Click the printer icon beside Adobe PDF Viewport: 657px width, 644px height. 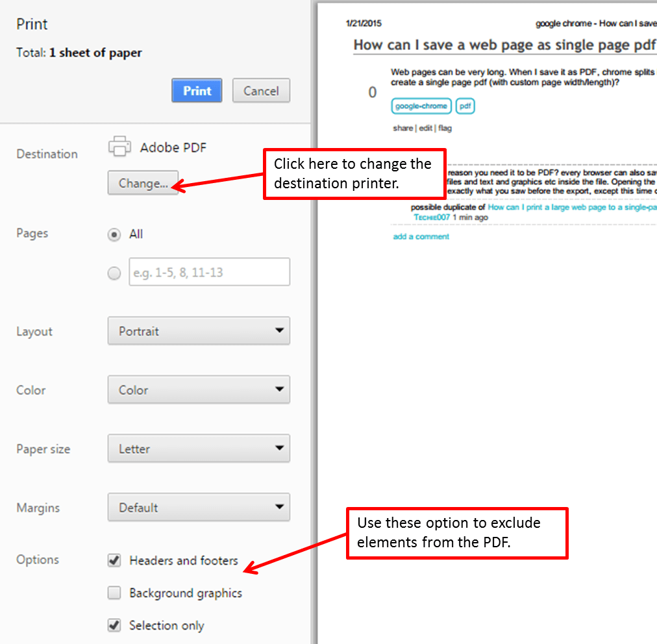pyautogui.click(x=119, y=147)
